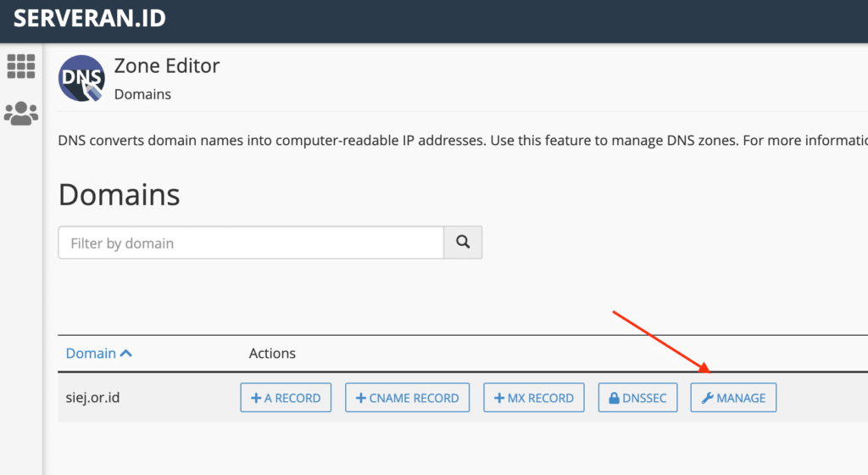Click the plus icon on MX RECORD
The image size is (868, 475).
(x=498, y=398)
